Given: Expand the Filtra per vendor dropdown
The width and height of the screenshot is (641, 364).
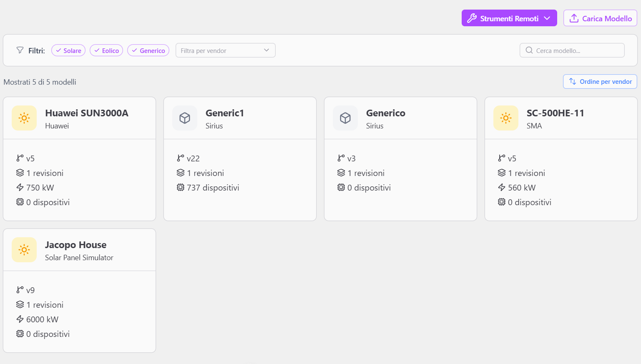Looking at the screenshot, I should tap(225, 50).
